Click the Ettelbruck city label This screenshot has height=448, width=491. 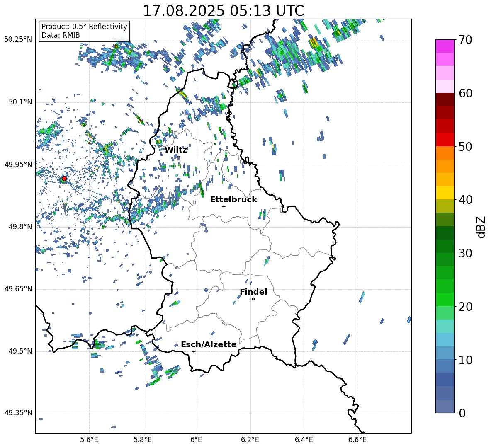(233, 200)
